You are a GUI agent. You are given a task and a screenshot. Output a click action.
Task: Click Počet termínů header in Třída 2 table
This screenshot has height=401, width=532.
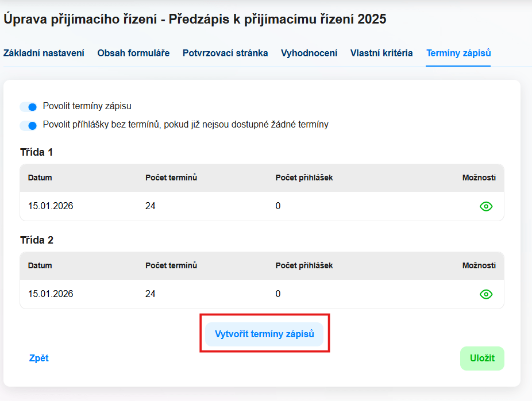click(171, 265)
